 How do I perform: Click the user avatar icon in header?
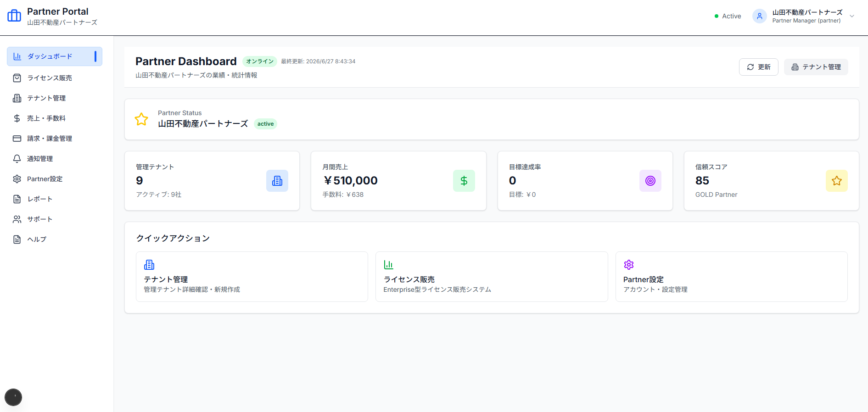click(760, 16)
